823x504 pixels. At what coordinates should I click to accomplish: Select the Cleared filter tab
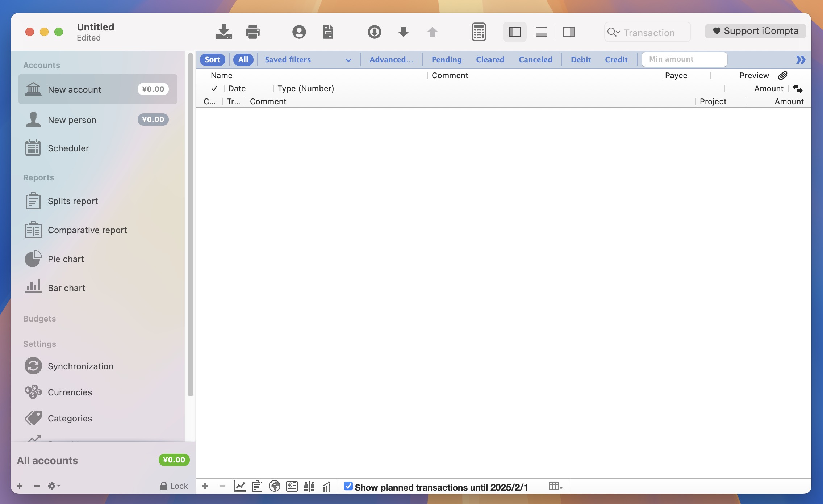point(490,59)
